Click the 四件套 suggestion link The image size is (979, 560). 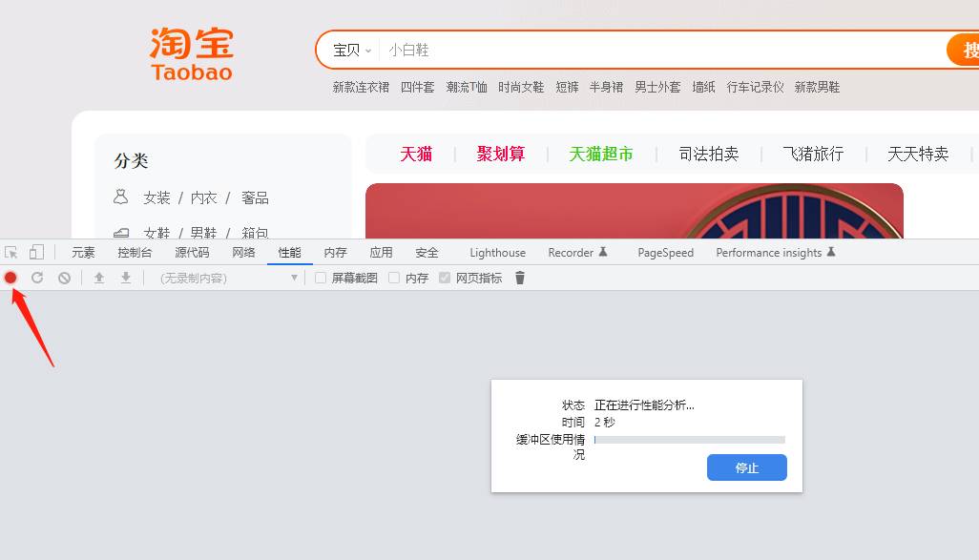[x=418, y=87]
